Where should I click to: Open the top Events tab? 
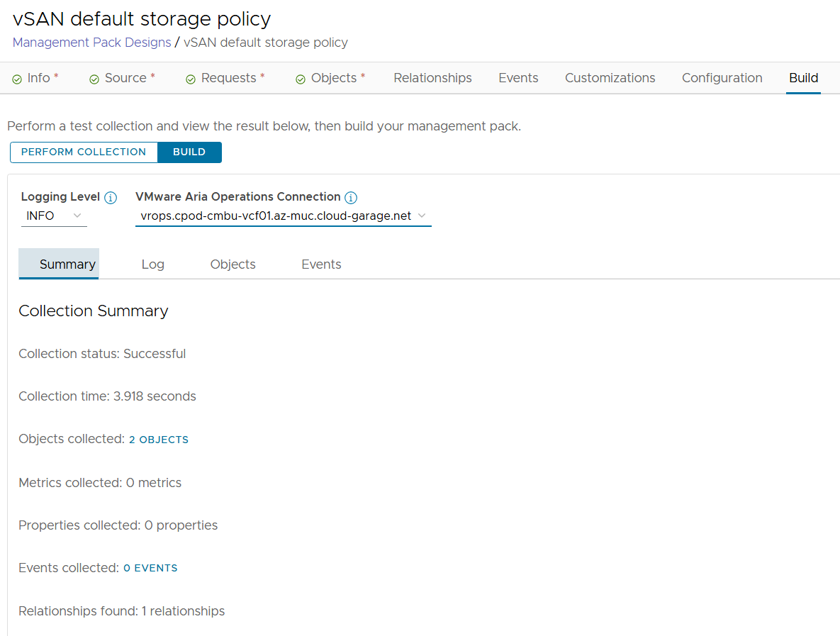518,78
